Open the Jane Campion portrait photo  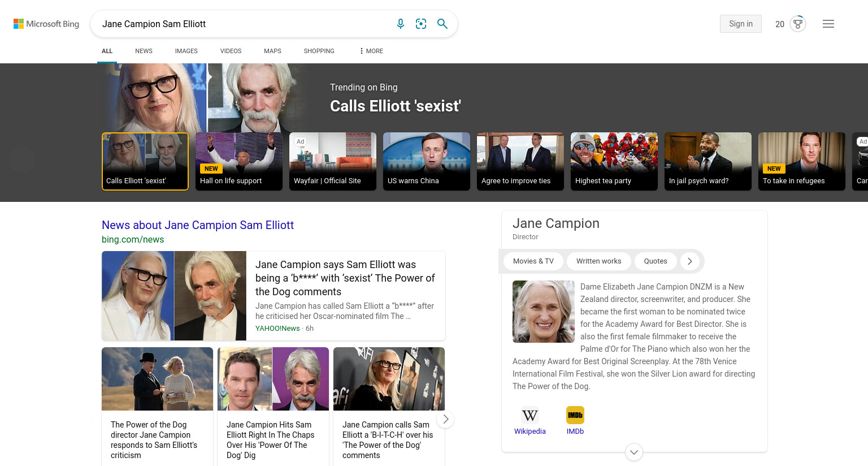click(x=544, y=312)
